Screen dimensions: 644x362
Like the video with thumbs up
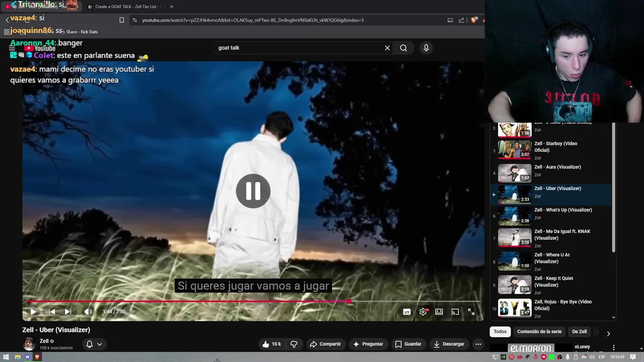click(271, 344)
